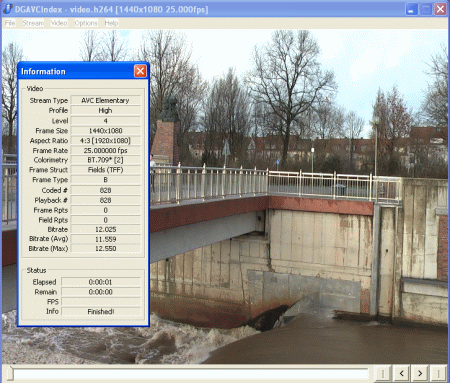Open the Options menu
Viewport: 450px width, 383px height.
[86, 23]
